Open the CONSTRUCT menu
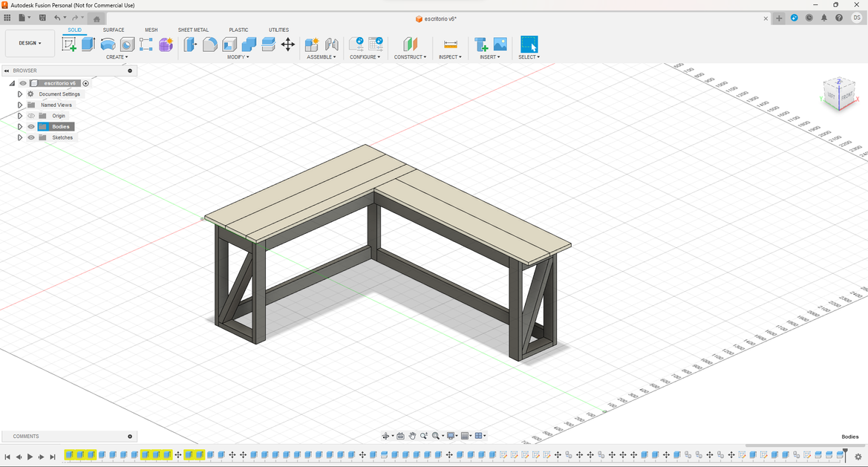 pos(410,57)
